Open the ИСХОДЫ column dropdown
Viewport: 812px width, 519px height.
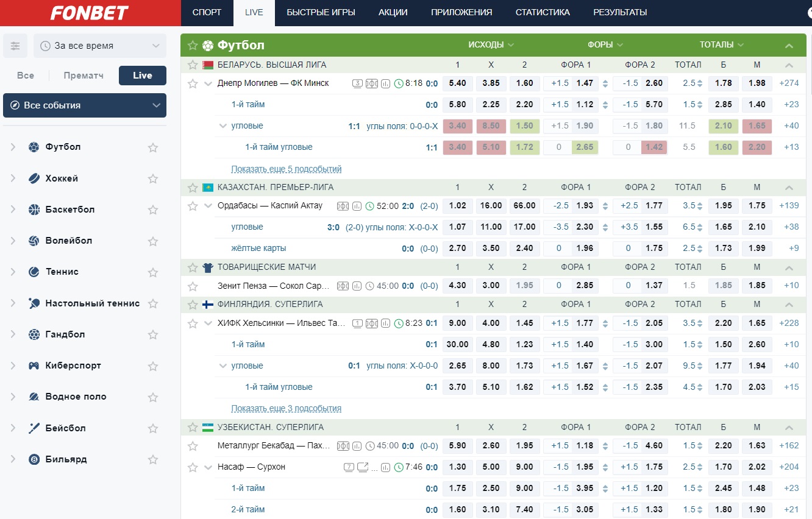[x=491, y=45]
